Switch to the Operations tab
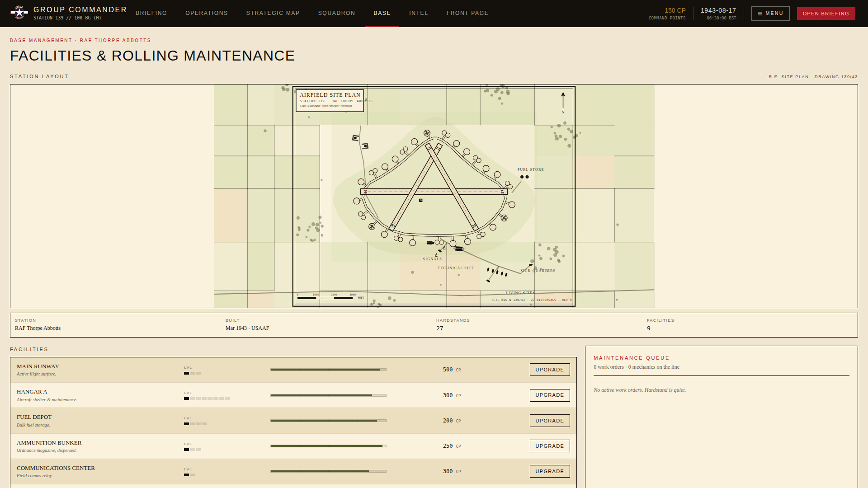Viewport: 868px width, 488px height. [x=207, y=13]
